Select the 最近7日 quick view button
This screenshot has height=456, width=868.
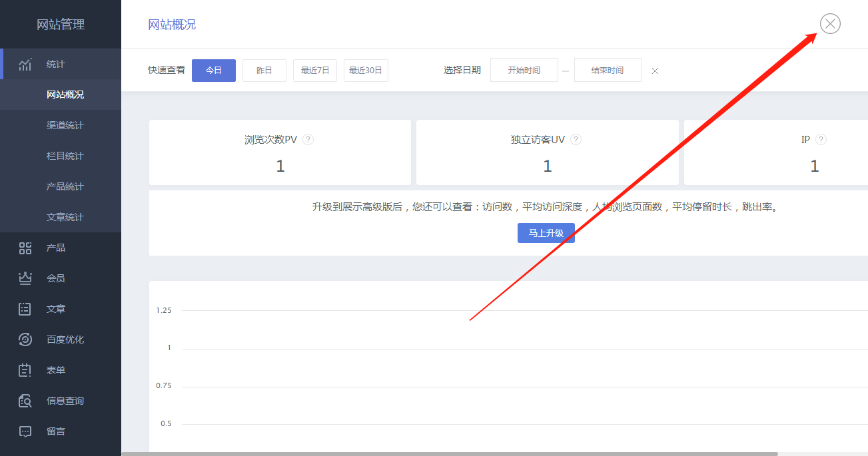tap(315, 70)
